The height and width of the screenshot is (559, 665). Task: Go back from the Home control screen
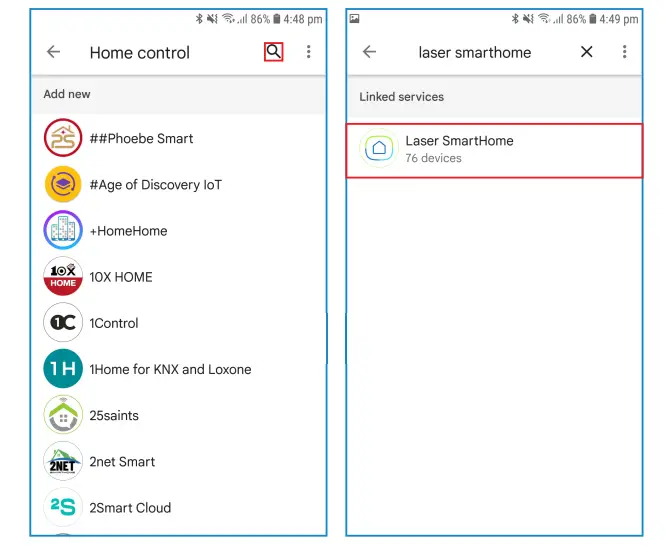[53, 52]
